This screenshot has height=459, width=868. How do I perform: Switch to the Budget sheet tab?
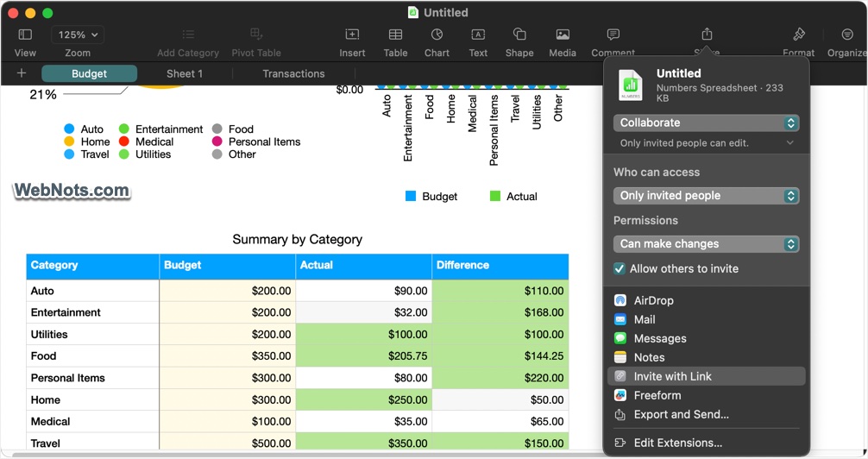89,73
